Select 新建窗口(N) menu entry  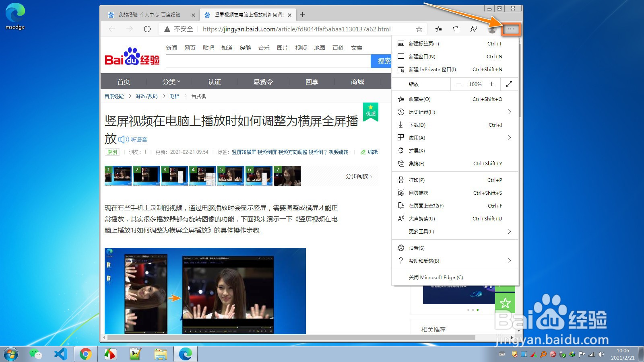pyautogui.click(x=455, y=56)
